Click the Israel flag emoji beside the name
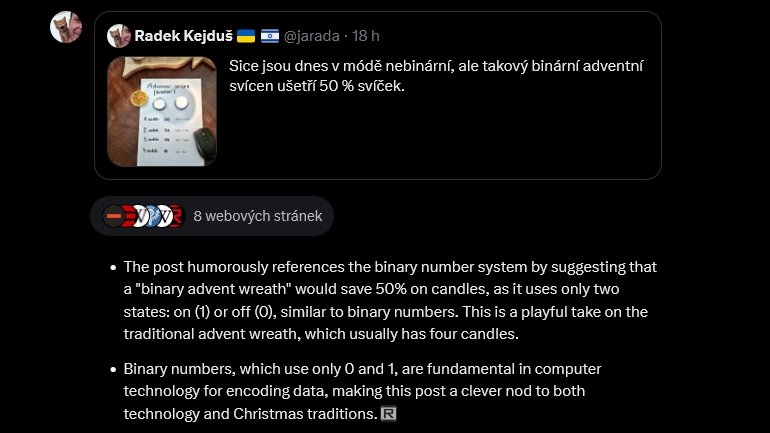This screenshot has width=770, height=433. [270, 36]
